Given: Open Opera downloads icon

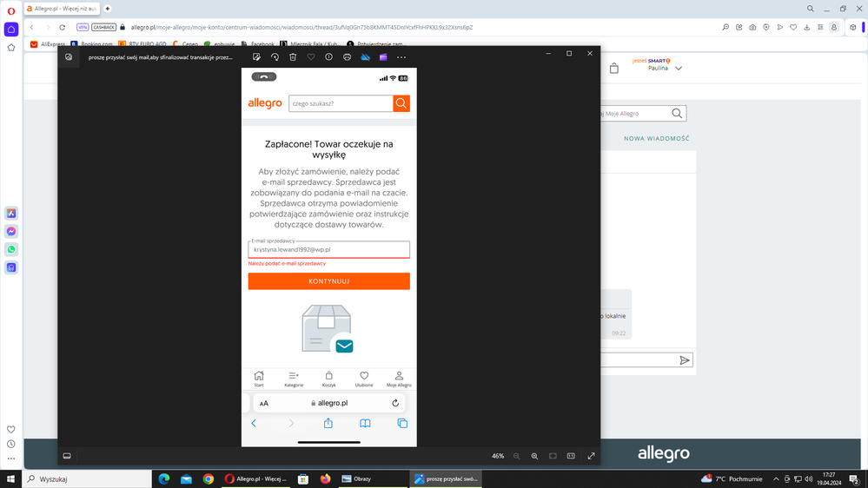Looking at the screenshot, I should 806,27.
